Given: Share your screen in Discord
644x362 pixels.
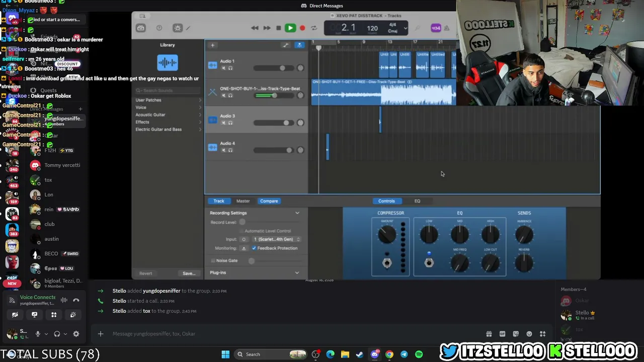Looking at the screenshot, I should pos(34,315).
